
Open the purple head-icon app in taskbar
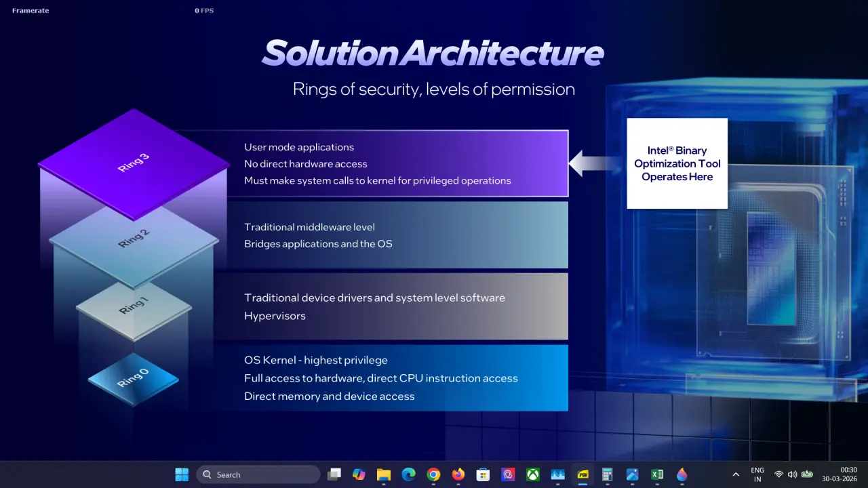(x=508, y=474)
